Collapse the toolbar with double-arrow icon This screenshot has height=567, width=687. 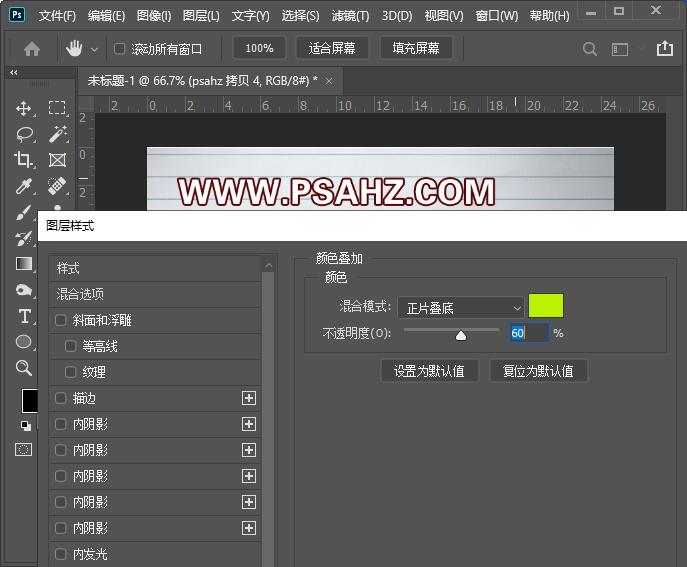[14, 72]
